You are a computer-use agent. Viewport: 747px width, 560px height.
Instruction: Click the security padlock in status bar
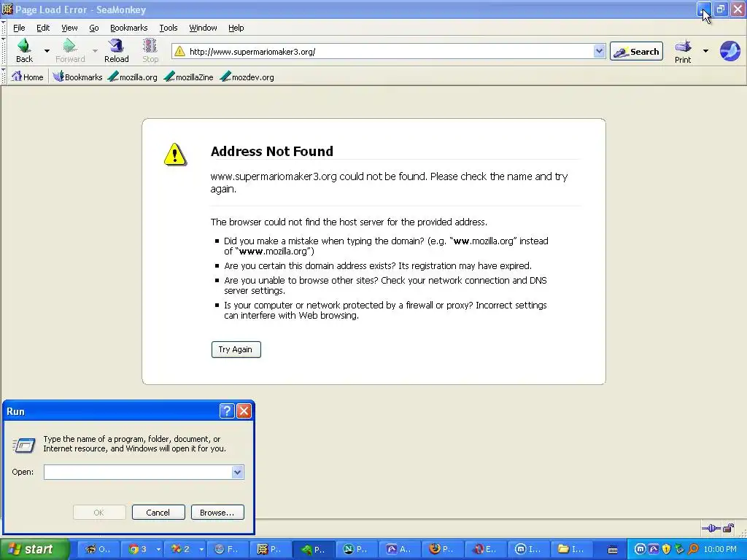pos(729,528)
